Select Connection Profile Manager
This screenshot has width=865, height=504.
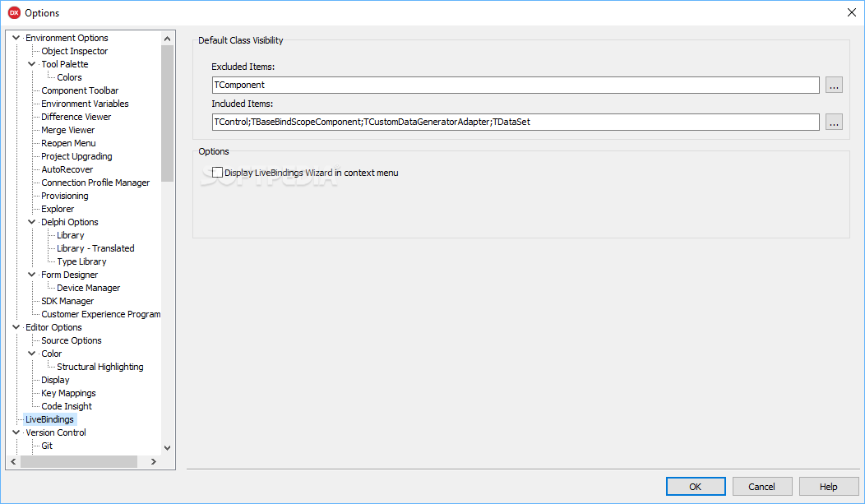[95, 183]
